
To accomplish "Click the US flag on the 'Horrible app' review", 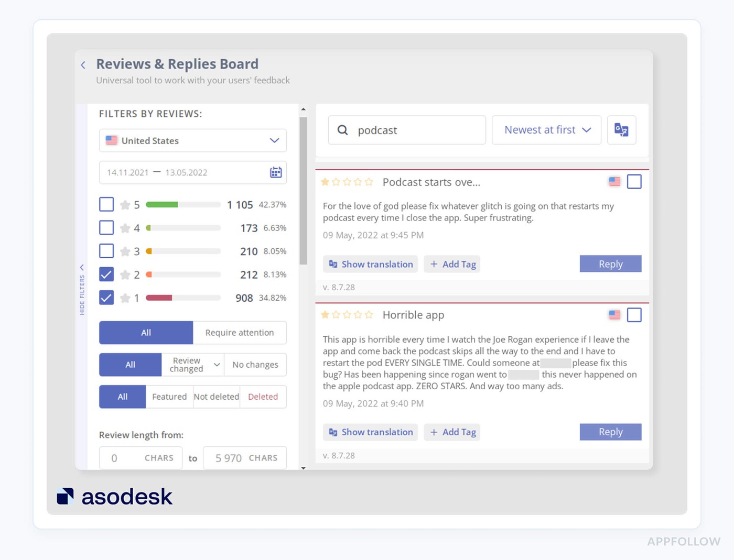I will pyautogui.click(x=614, y=315).
